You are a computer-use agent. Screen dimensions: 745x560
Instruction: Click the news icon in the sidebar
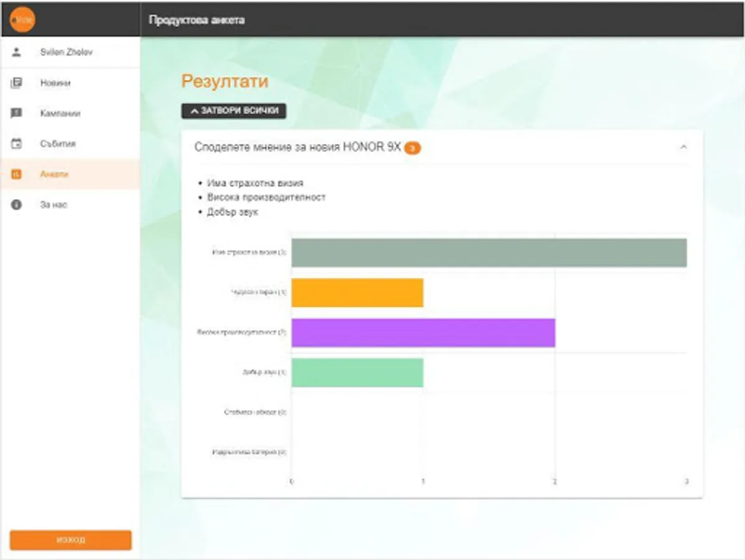coord(17,83)
